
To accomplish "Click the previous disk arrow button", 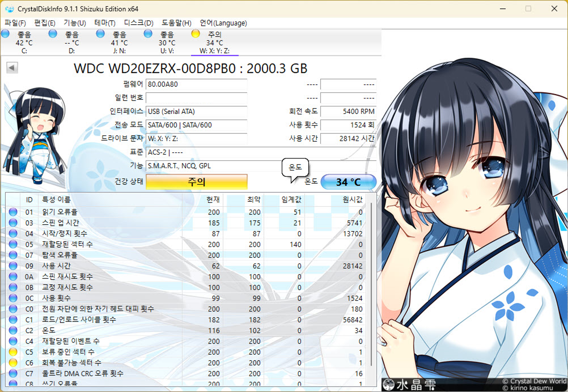I will click(x=12, y=68).
